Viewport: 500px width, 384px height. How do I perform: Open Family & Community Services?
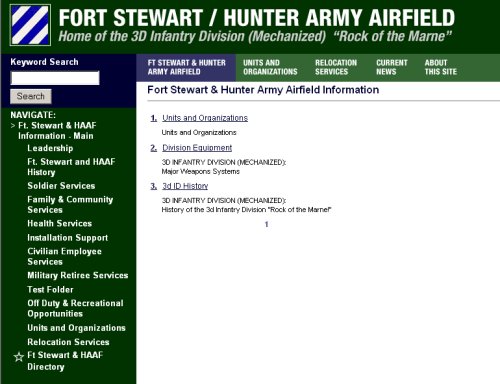[x=70, y=205]
